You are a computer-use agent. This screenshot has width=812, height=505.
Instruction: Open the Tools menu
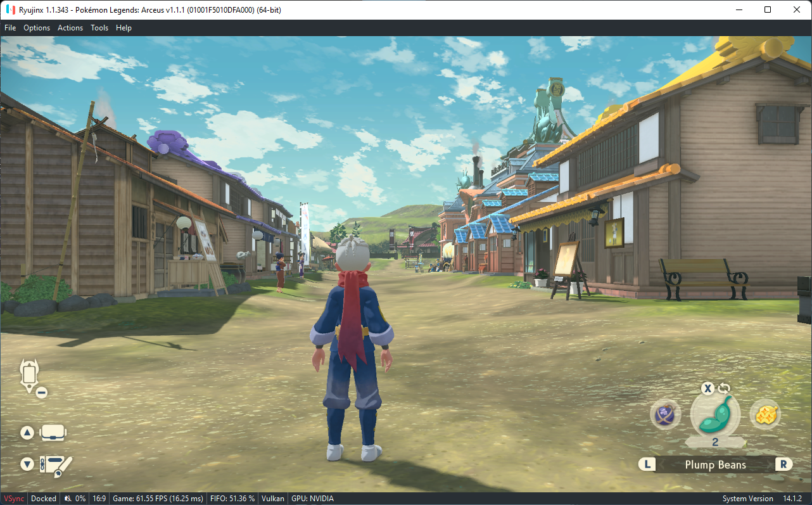pyautogui.click(x=99, y=28)
